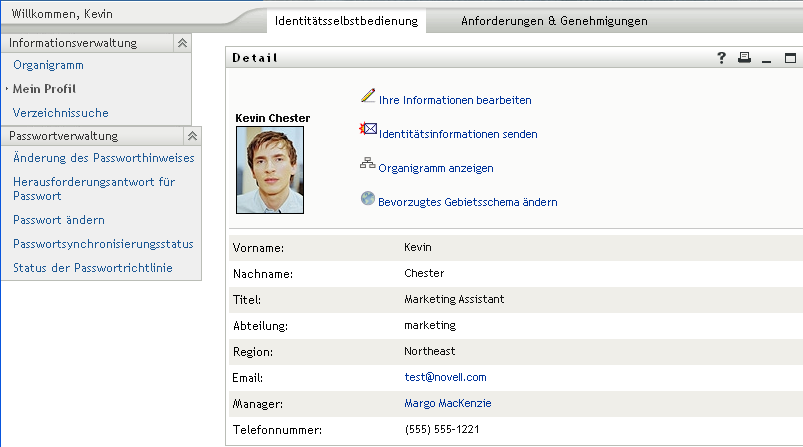Click the Abteilung field label
Viewport: 803px width, 447px height.
pos(260,326)
